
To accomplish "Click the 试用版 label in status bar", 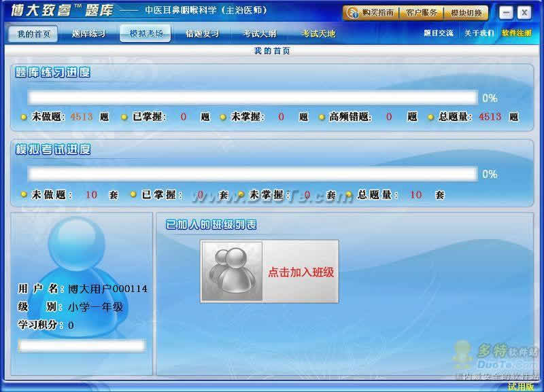I will point(520,387).
